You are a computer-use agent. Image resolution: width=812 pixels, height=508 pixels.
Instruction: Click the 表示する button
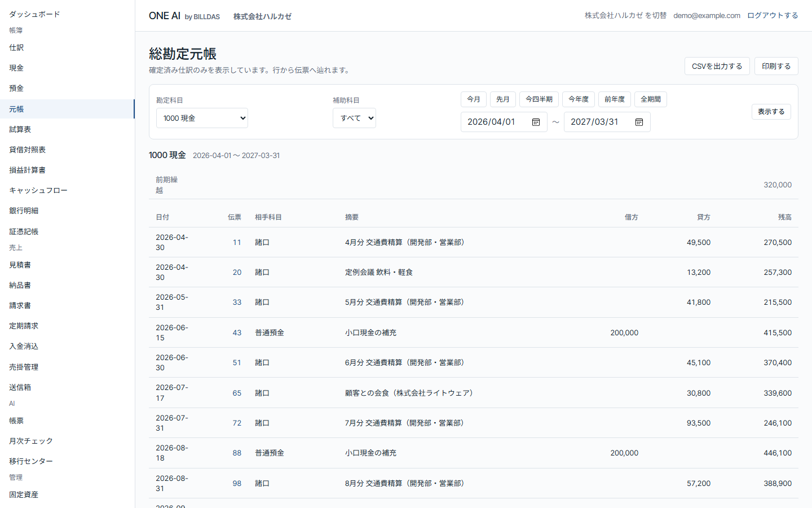[x=771, y=112]
